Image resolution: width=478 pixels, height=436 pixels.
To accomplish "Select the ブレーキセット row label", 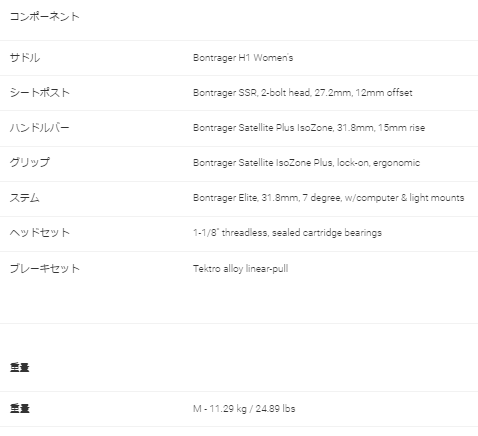I will pyautogui.click(x=45, y=268).
